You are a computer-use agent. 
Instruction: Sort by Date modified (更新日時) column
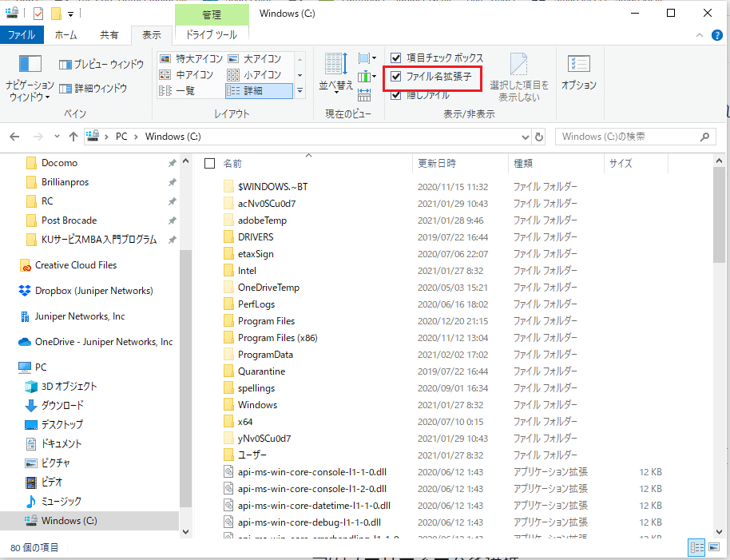tap(437, 164)
